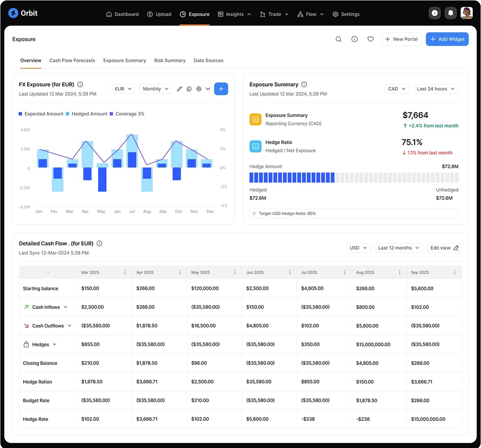481x448 pixels.
Task: Toggle Expected Amount legend series
Action: click(41, 114)
